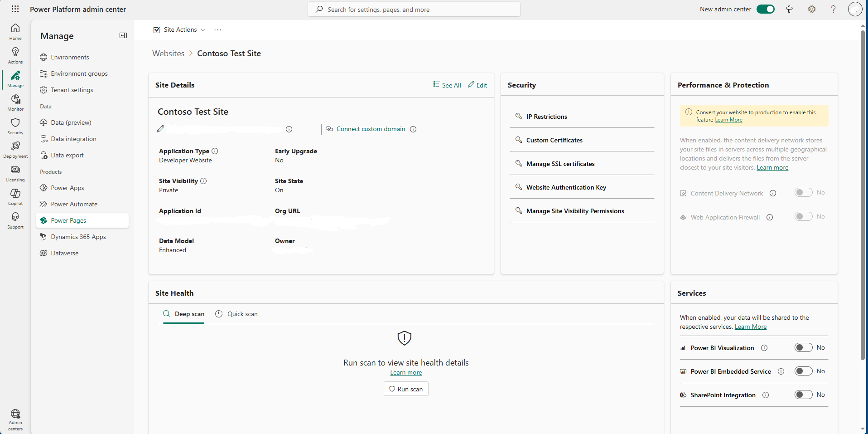Click Edit in Site Details
The width and height of the screenshot is (868, 434).
[x=477, y=85]
